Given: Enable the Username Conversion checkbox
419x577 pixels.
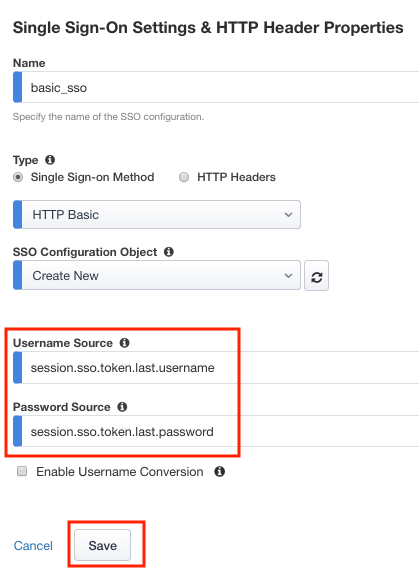Looking at the screenshot, I should [22, 471].
